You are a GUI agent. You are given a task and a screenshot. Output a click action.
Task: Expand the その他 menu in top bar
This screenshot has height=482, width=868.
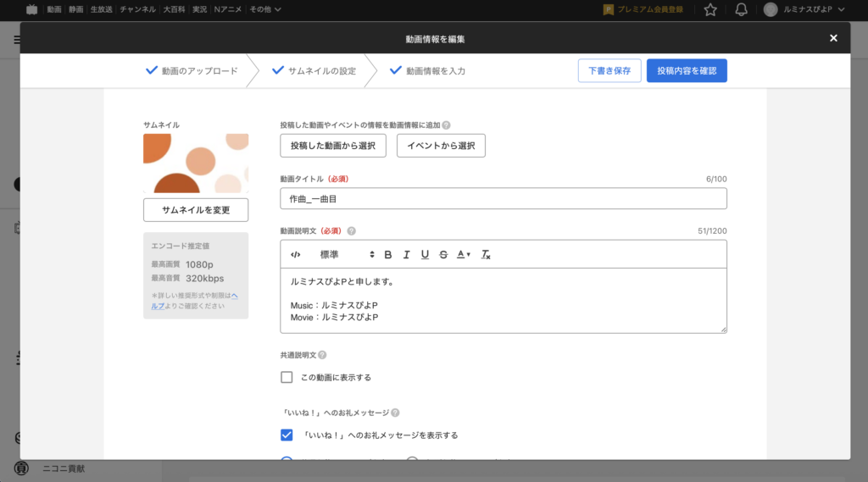pos(265,9)
